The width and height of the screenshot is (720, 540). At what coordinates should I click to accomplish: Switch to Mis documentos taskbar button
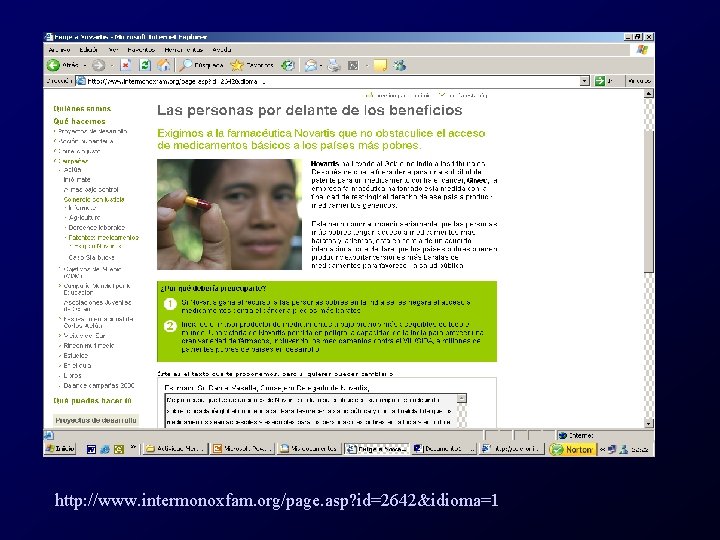click(309, 449)
